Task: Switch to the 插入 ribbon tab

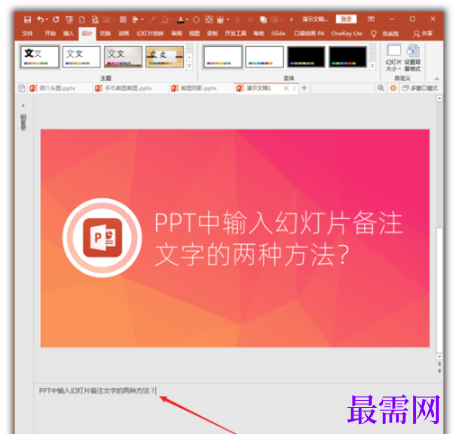Action: point(68,33)
